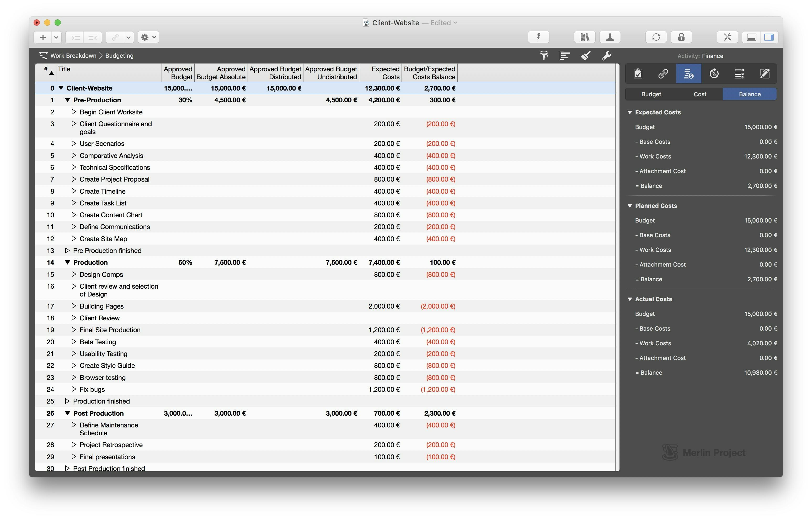Select the Building Pages row

[101, 306]
